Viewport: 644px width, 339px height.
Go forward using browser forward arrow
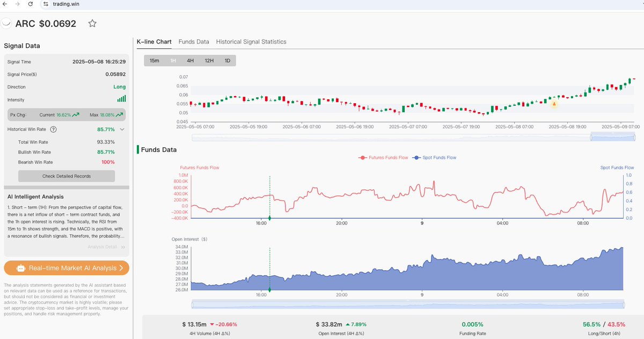pos(18,4)
